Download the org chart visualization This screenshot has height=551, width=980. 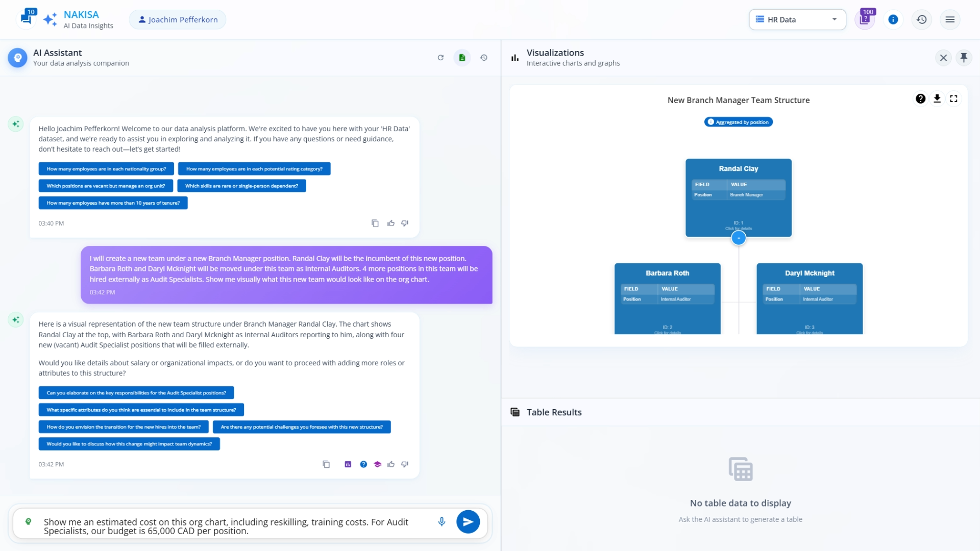pyautogui.click(x=937, y=99)
